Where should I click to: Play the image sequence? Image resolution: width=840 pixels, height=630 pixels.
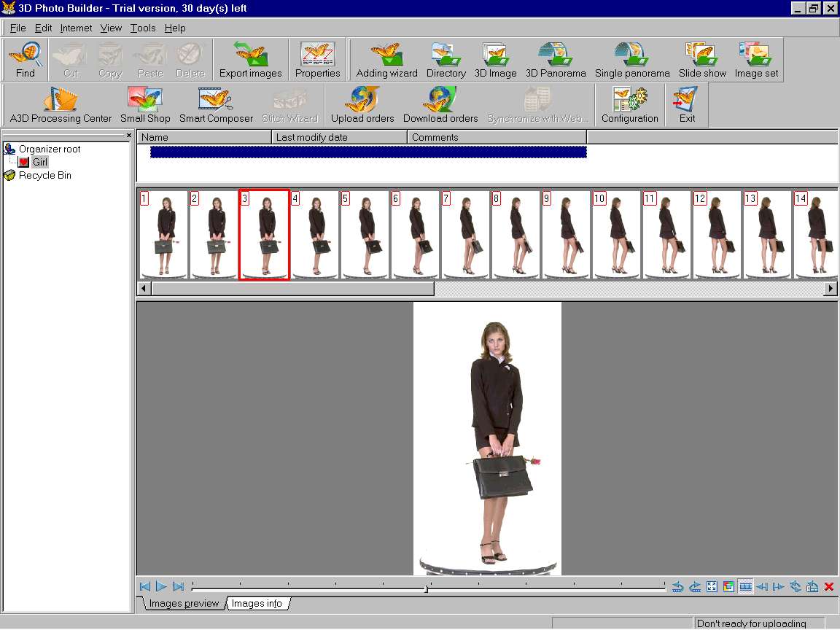(x=161, y=586)
